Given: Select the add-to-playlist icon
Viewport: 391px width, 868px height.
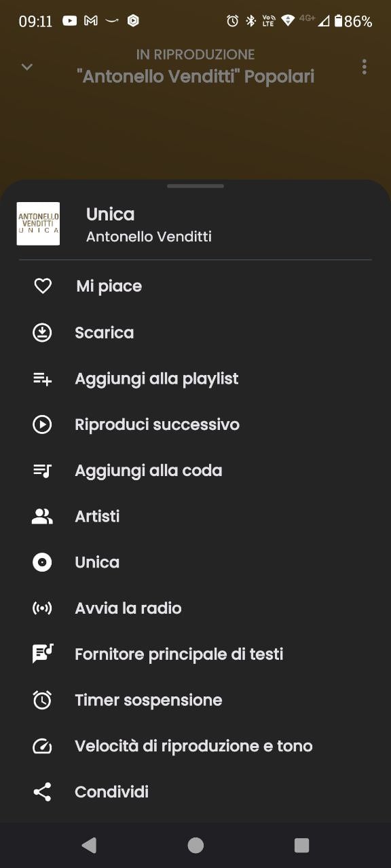Looking at the screenshot, I should tap(42, 378).
